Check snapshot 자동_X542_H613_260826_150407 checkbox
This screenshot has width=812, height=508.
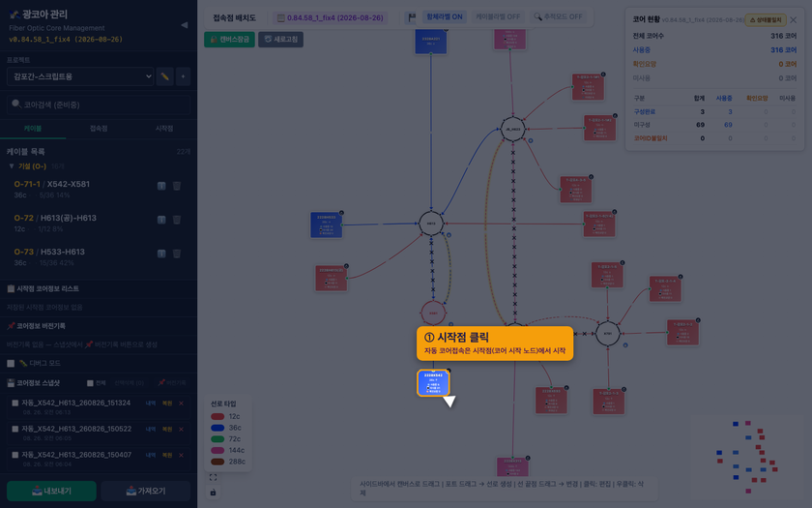pyautogui.click(x=15, y=455)
